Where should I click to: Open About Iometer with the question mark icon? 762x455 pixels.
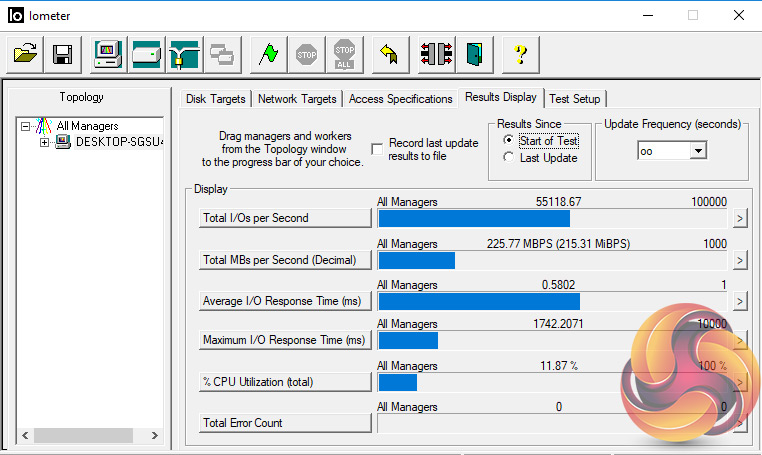[520, 54]
